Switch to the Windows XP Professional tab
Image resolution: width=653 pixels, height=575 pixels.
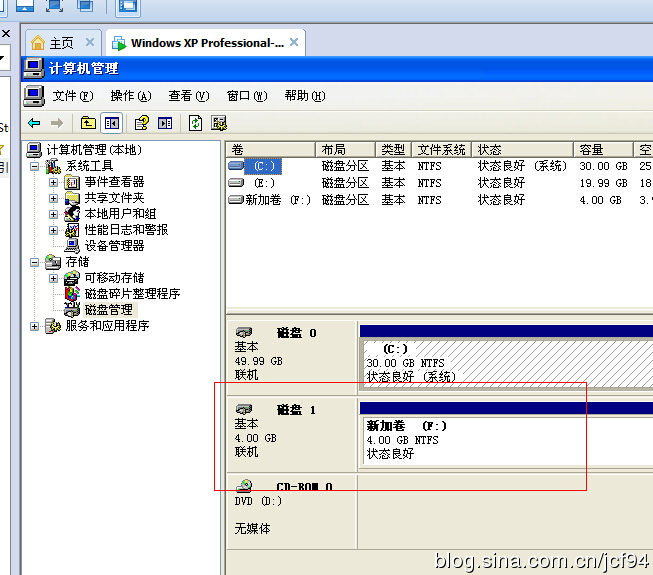coord(205,43)
